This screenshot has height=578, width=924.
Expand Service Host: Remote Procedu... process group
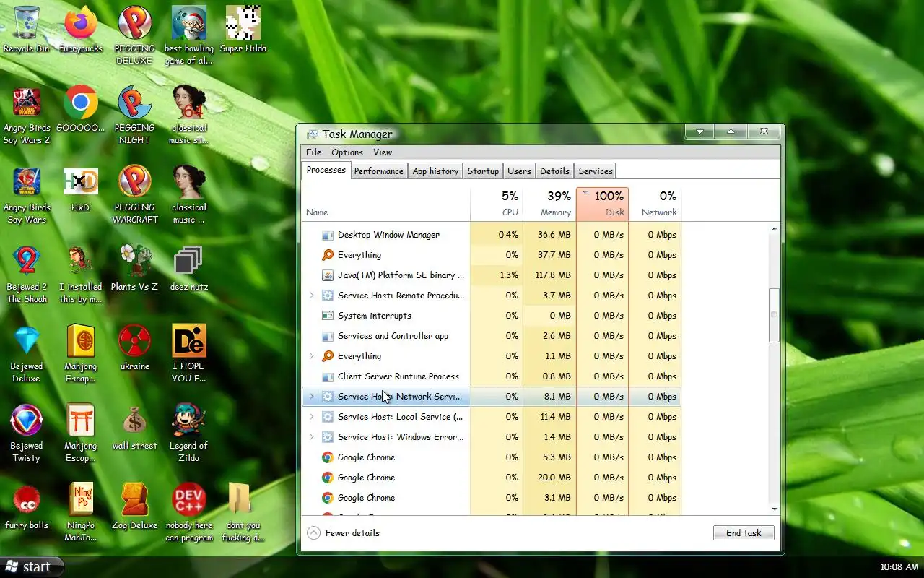click(311, 296)
